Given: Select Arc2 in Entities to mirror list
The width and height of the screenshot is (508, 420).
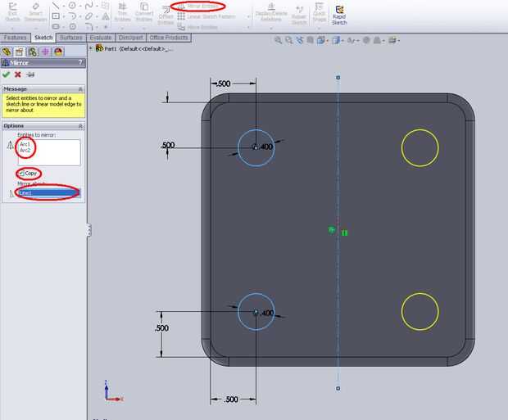Looking at the screenshot, I should point(25,151).
